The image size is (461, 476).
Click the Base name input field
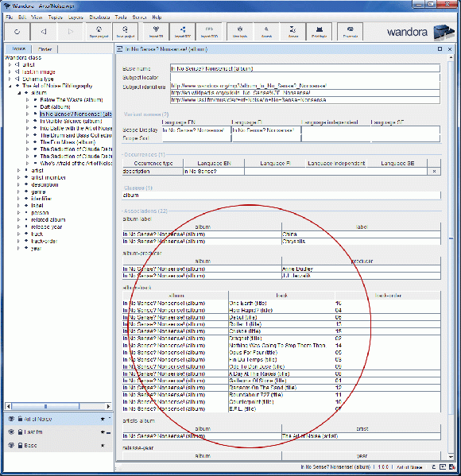[x=305, y=68]
